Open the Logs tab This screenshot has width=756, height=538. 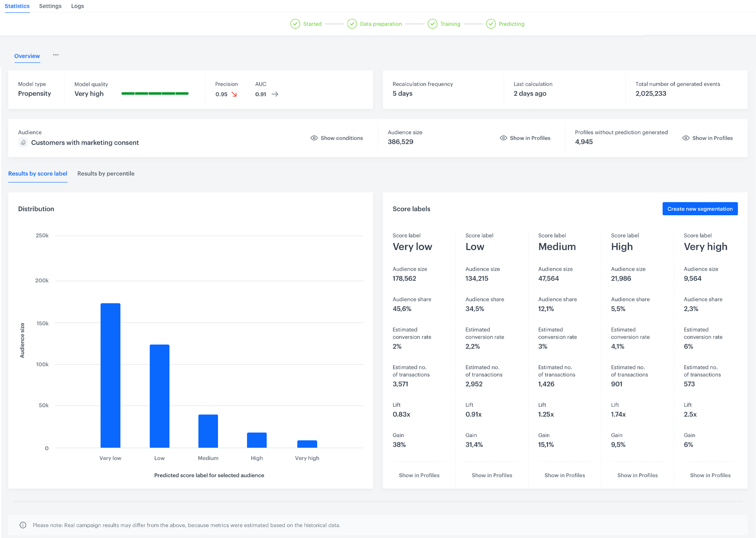coord(78,6)
